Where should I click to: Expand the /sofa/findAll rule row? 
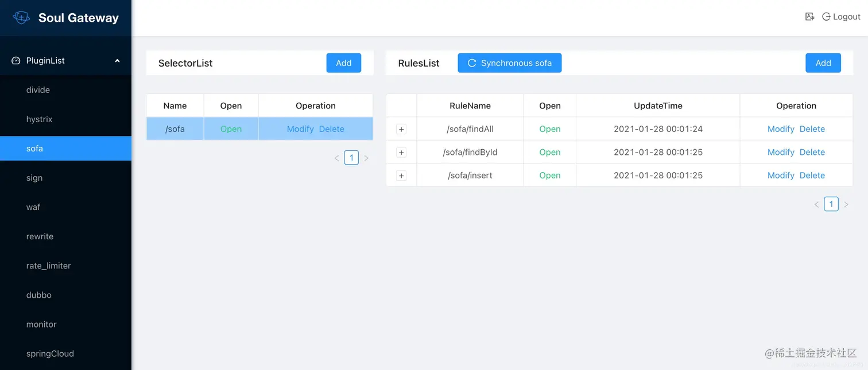click(401, 130)
